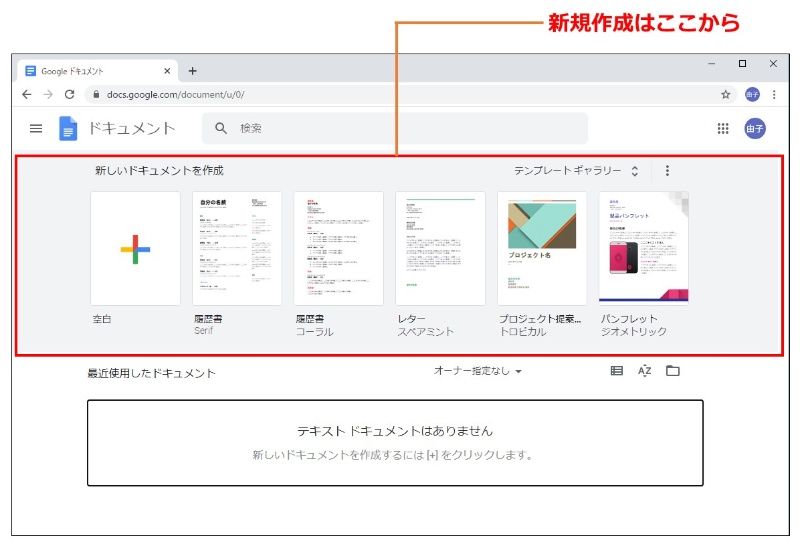The width and height of the screenshot is (800, 548).
Task: Bookmark this page with star icon
Action: click(726, 94)
